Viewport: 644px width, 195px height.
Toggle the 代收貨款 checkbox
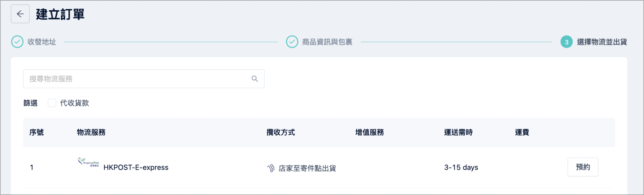pos(52,103)
